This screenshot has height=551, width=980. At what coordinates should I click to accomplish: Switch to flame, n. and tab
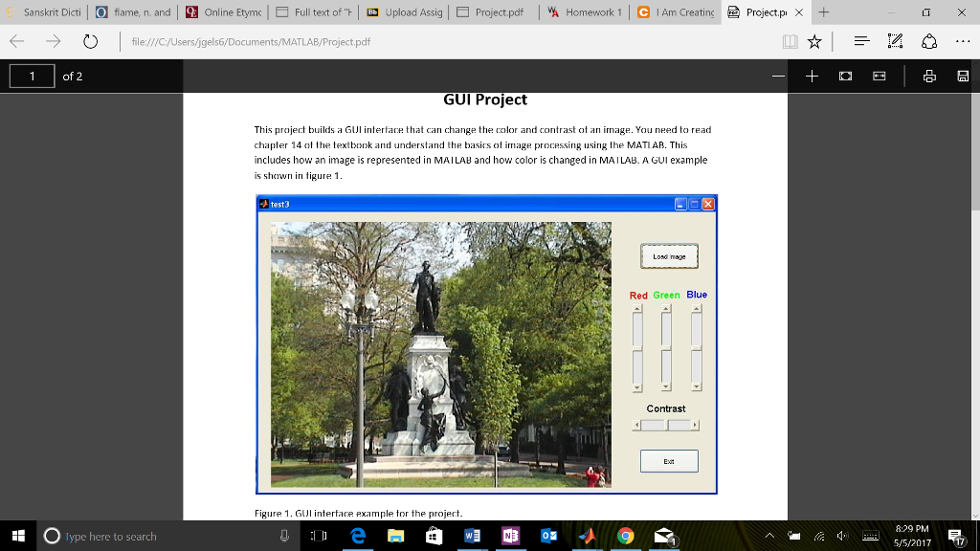pos(133,11)
